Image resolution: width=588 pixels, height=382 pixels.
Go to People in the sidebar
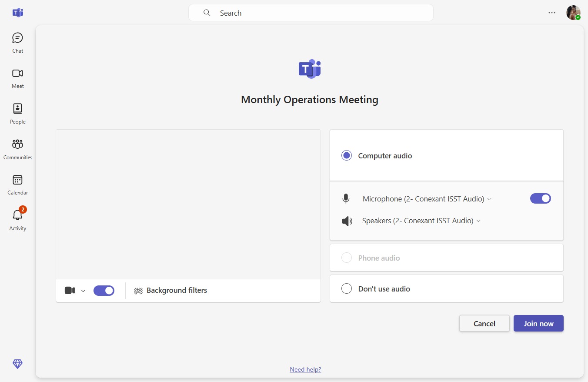[18, 114]
